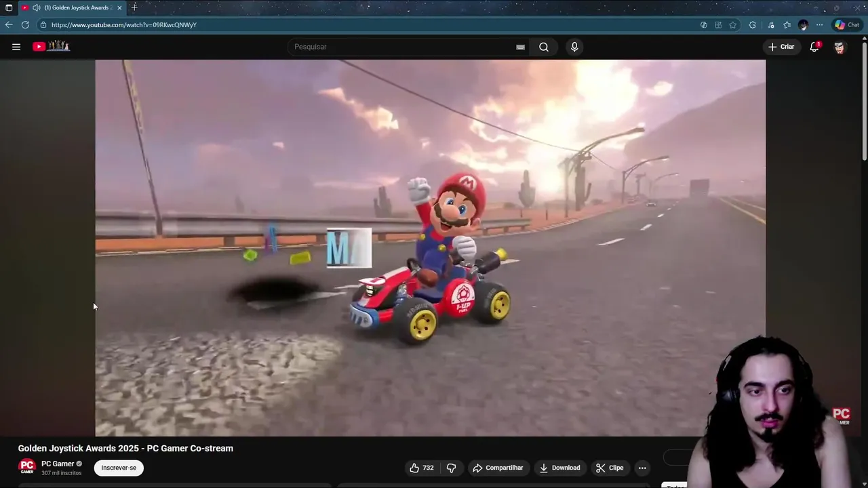Image resolution: width=868 pixels, height=488 pixels.
Task: Dislike the video with thumbs down
Action: coord(451,468)
